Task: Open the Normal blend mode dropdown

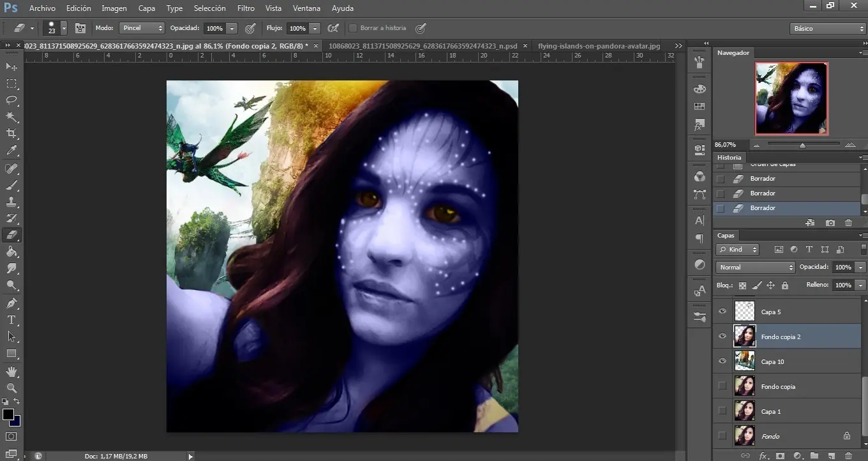Action: (756, 267)
